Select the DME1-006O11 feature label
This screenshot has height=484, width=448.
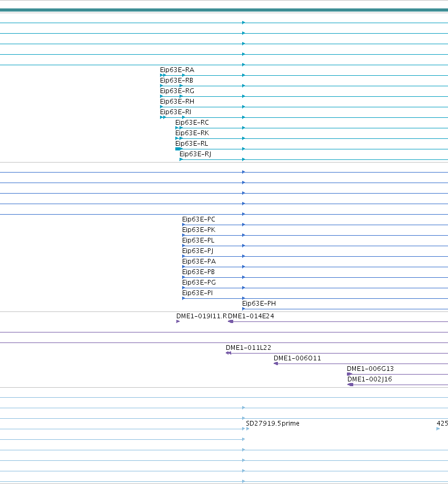[x=297, y=358]
